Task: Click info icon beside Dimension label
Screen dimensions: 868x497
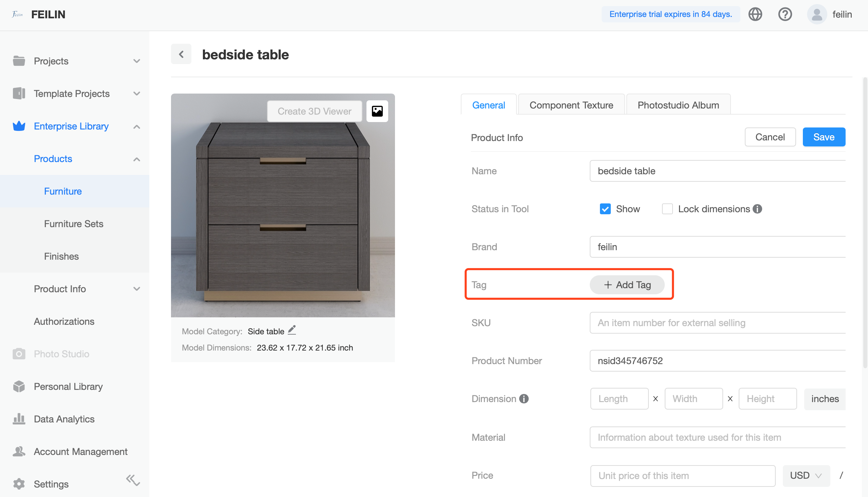Action: [x=524, y=399]
